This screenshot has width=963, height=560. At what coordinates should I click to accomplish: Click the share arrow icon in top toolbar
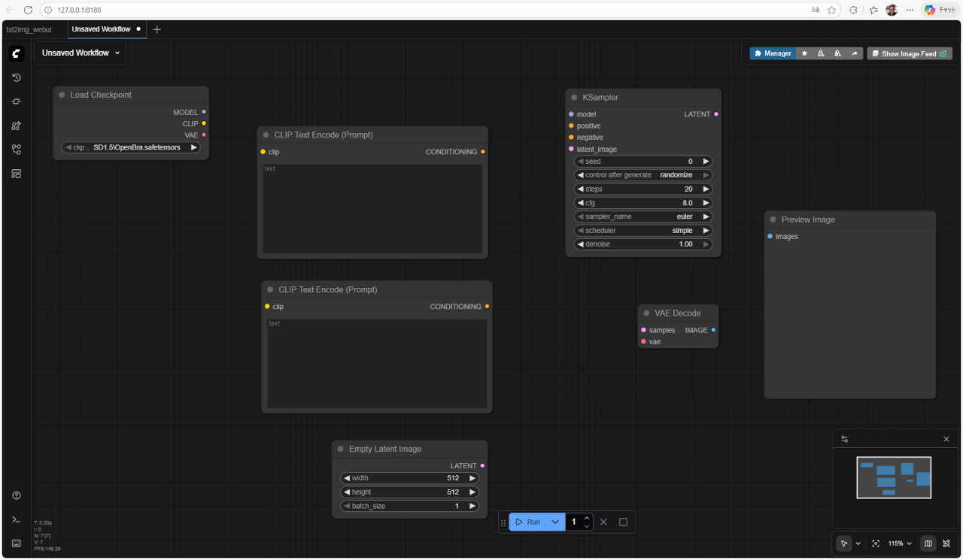point(855,53)
